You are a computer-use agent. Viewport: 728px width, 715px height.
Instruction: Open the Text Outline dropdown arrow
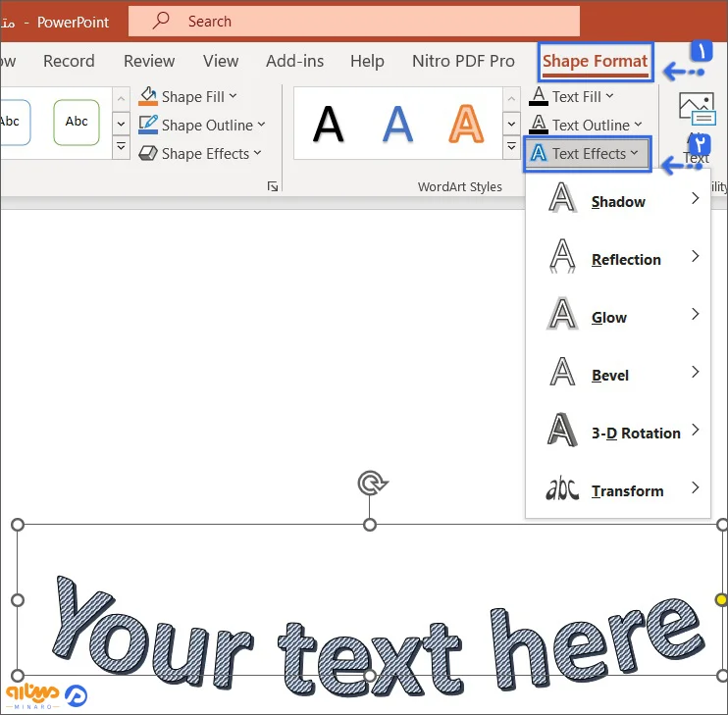click(638, 125)
